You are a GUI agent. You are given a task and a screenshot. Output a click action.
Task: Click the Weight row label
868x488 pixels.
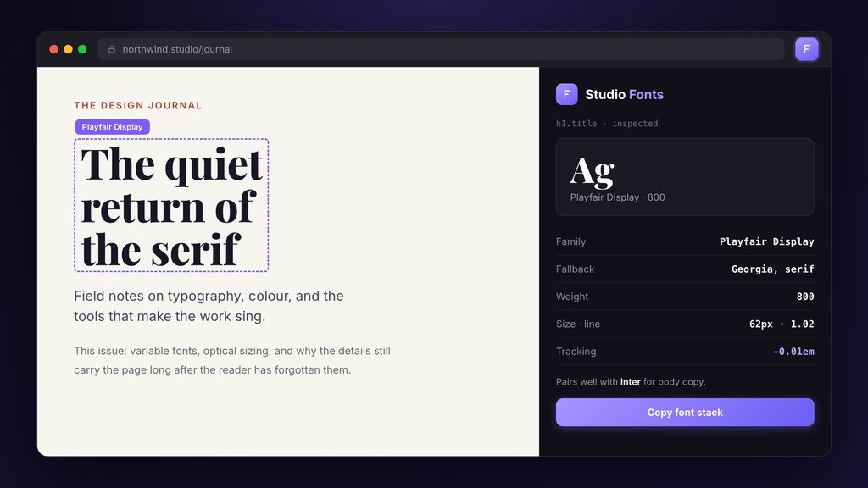coord(572,297)
